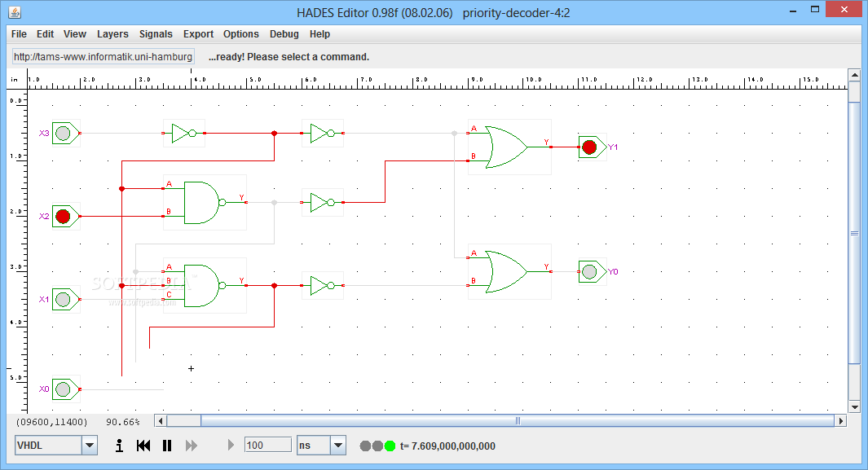Click the URL text field
This screenshot has height=470, width=868.
coord(103,56)
